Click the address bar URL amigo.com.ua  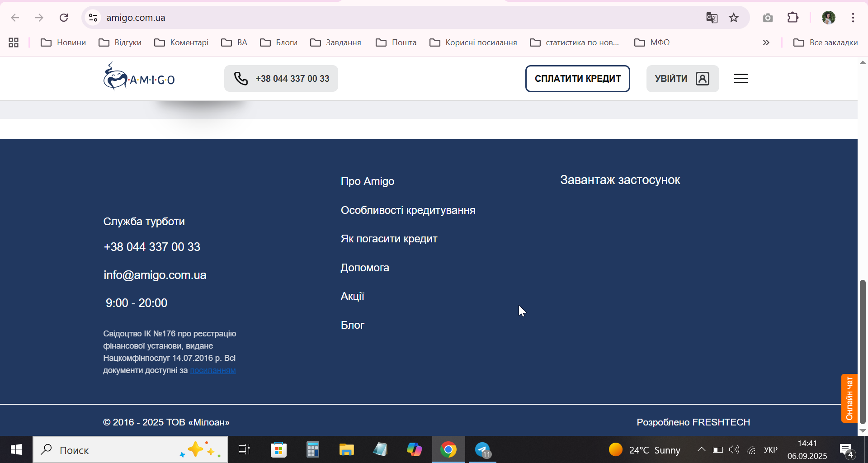pyautogui.click(x=136, y=18)
